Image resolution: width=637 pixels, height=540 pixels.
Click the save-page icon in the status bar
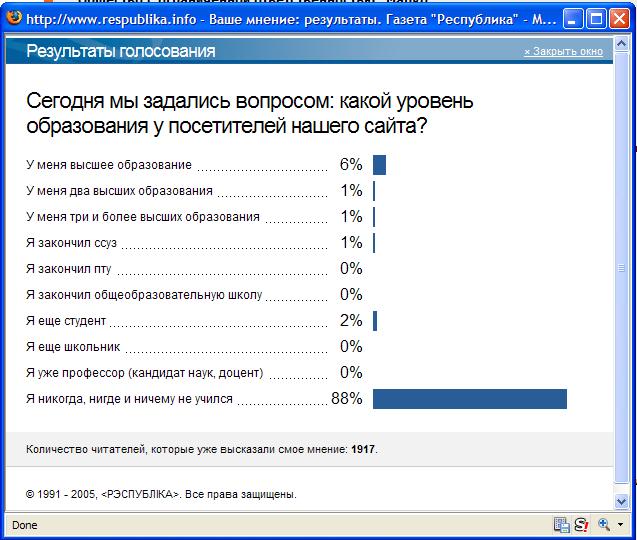561,524
